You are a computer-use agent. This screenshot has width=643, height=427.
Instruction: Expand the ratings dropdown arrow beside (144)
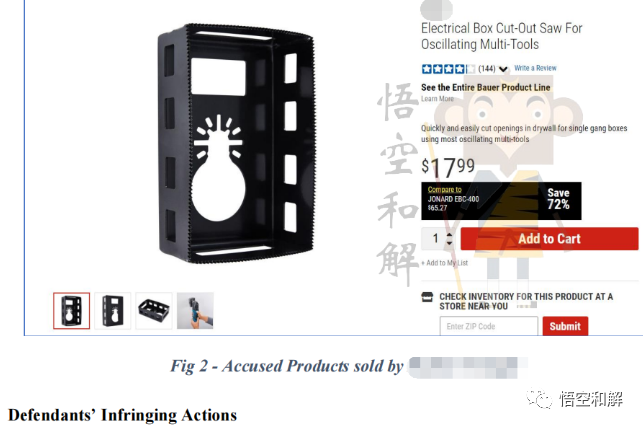click(503, 69)
